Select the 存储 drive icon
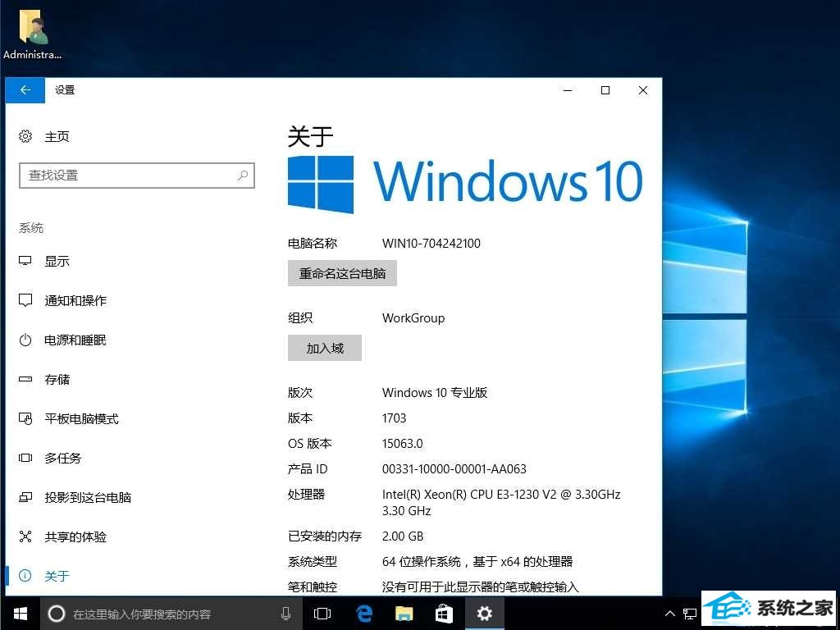The height and width of the screenshot is (630, 840). 25,379
